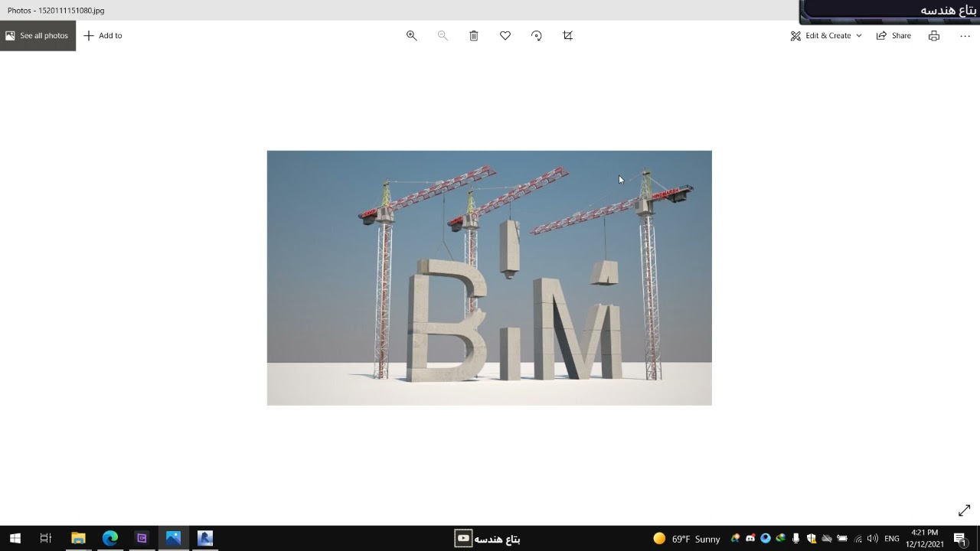Image resolution: width=980 pixels, height=551 pixels.
Task: Open the purple app icon on the taskbar
Action: click(x=142, y=538)
